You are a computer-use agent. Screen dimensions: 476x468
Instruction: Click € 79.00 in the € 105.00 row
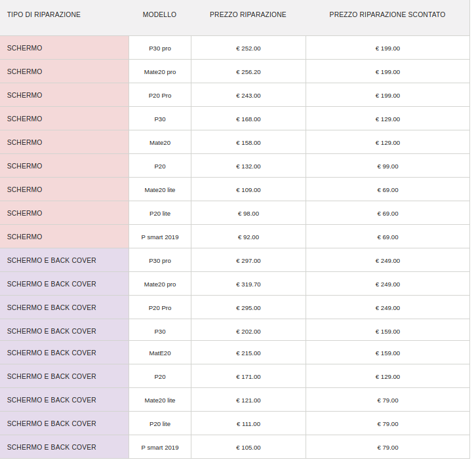coord(387,448)
